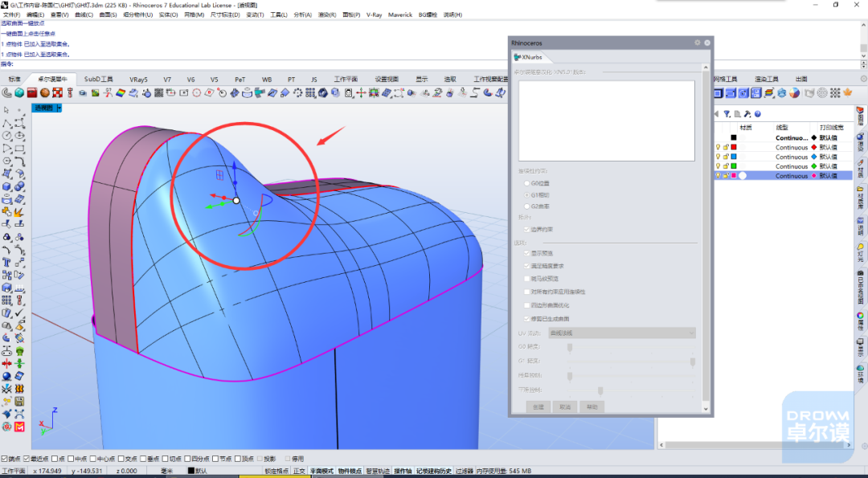The image size is (868, 478).
Task: Click scroll-up arrow of XNurbs panel
Action: [706, 67]
